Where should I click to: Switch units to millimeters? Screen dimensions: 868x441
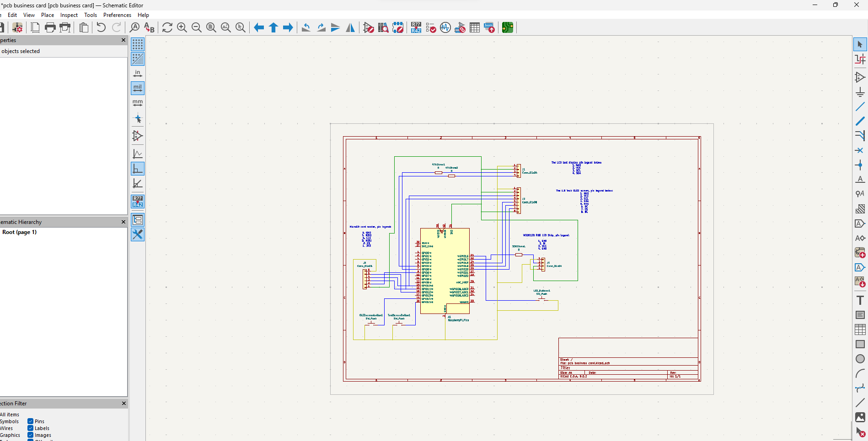(x=138, y=103)
